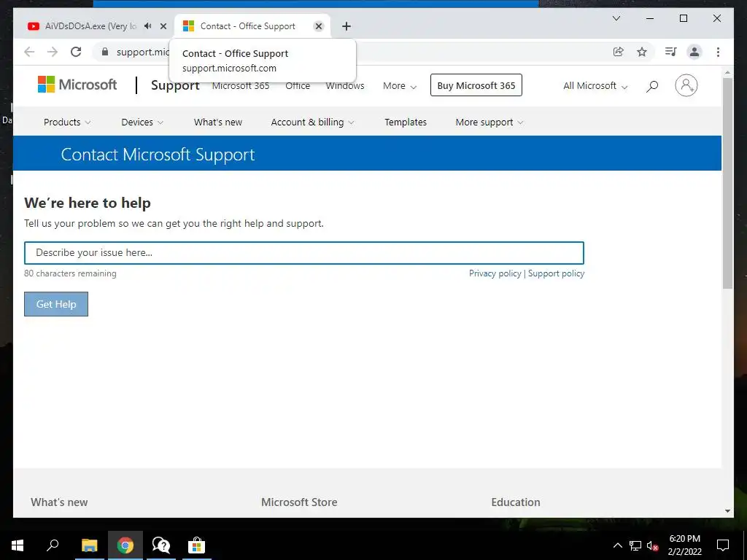Open the Support link in header
Image resolution: width=747 pixels, height=560 pixels.
(x=175, y=85)
